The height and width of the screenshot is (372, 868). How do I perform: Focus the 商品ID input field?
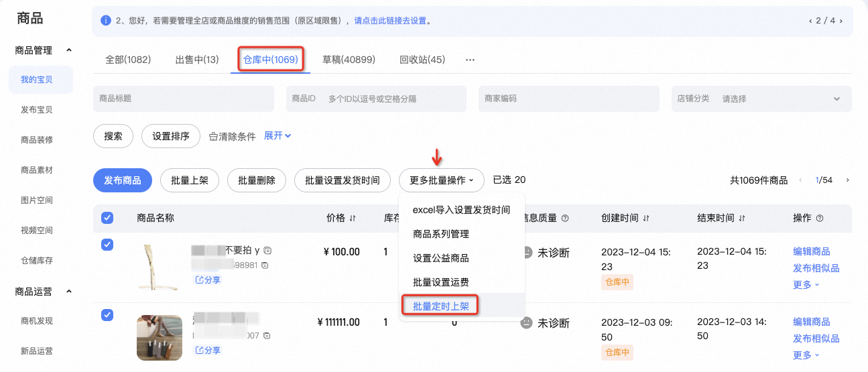[x=376, y=99]
